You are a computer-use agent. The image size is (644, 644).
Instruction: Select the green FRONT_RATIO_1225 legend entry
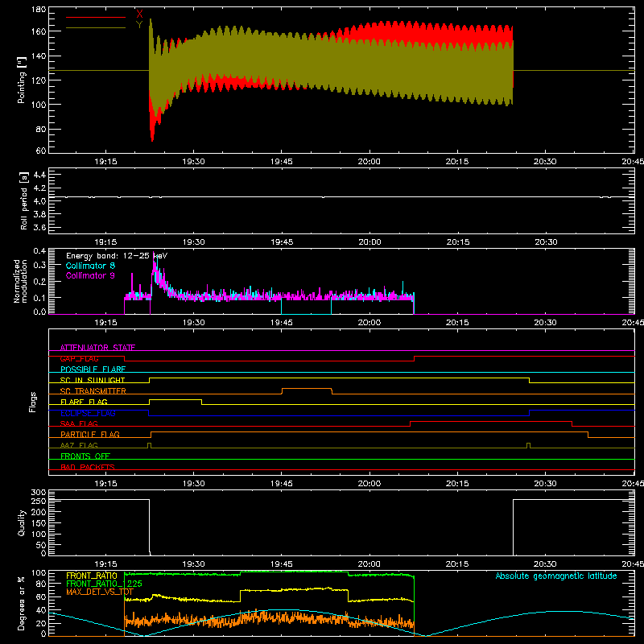[x=104, y=584]
